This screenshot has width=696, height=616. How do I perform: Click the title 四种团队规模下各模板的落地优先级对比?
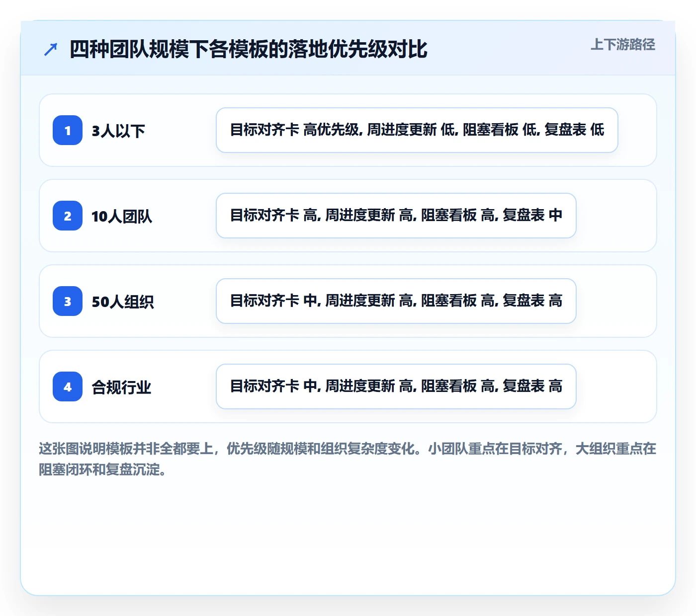coord(248,49)
